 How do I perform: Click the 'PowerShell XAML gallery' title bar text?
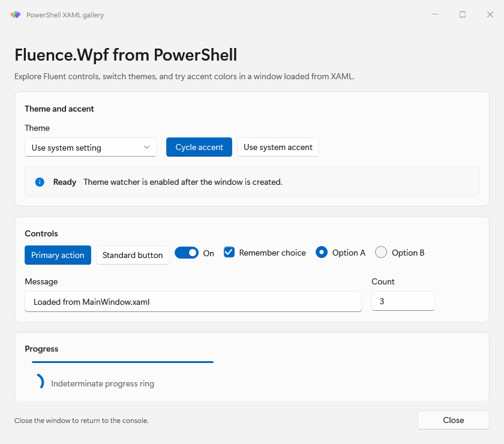65,15
